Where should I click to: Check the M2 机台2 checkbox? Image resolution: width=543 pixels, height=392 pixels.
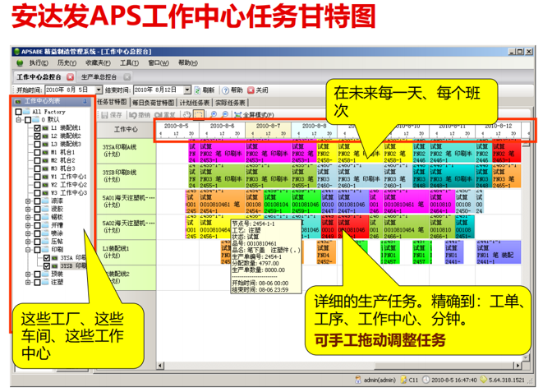point(38,160)
